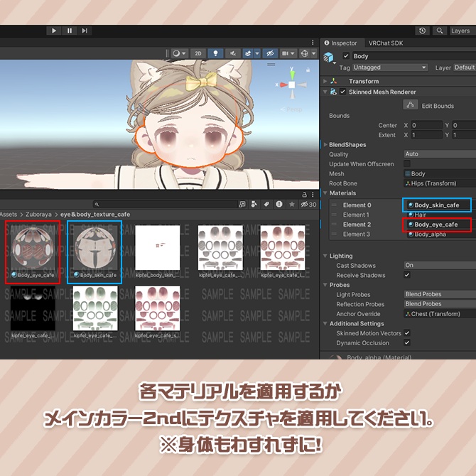Expand the Transform component

(325, 82)
